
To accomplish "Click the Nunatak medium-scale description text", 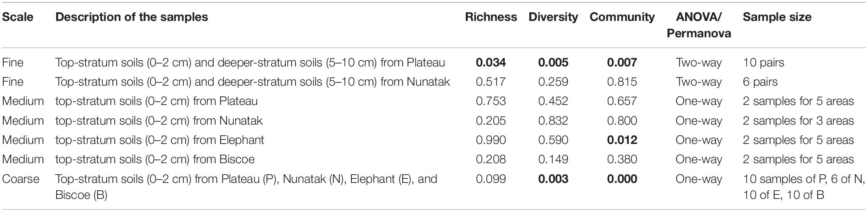I will click(159, 121).
